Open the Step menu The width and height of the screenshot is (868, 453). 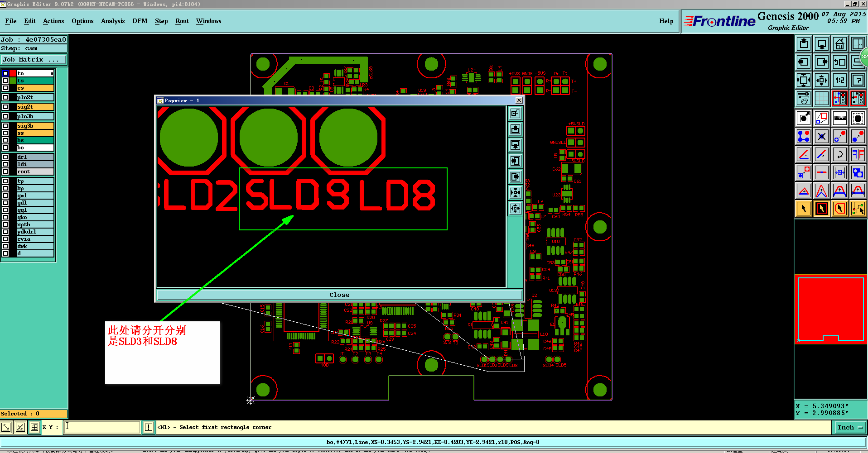[x=161, y=21]
